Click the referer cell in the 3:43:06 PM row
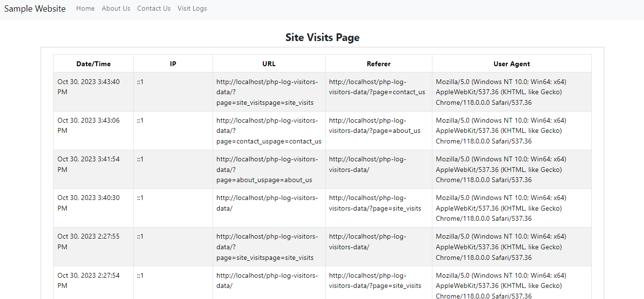Viewport: 644px width, 299px height. pos(374,126)
